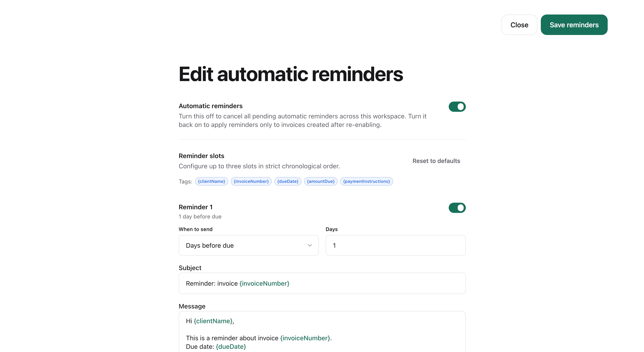The width and height of the screenshot is (644, 352).
Task: Select the {invoiceNumber} token in the Subject
Action: pyautogui.click(x=264, y=283)
